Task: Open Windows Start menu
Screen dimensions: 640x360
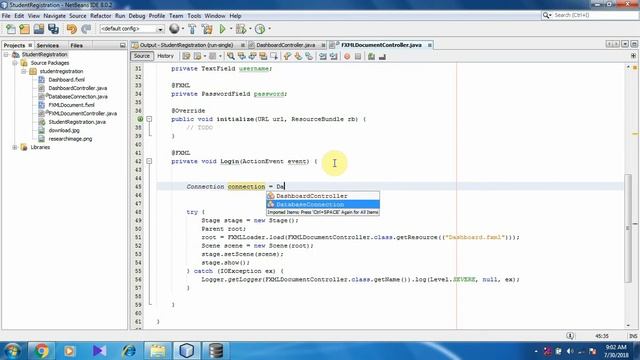Action: pyautogui.click(x=13, y=351)
